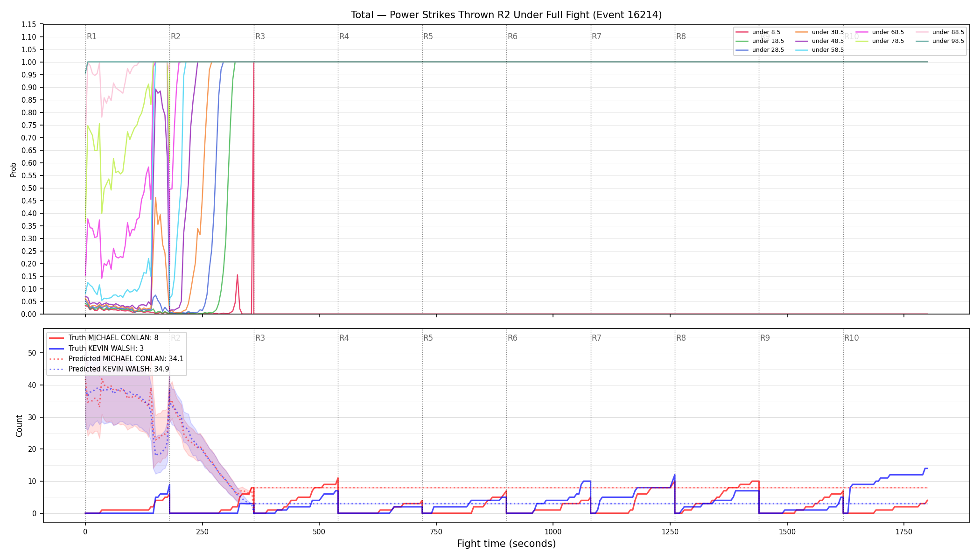Select the 'under 8.5' legend label

pos(766,32)
